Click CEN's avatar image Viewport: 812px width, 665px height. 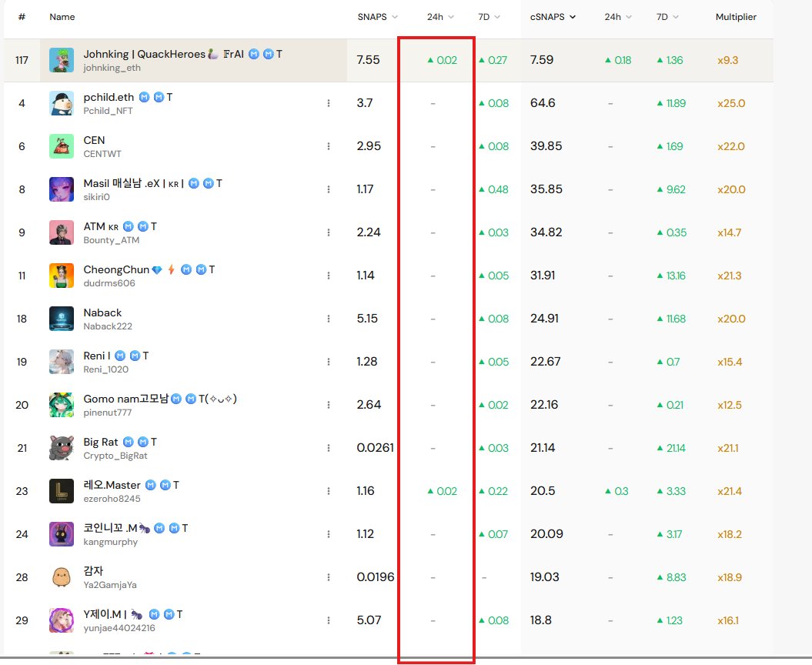(62, 146)
